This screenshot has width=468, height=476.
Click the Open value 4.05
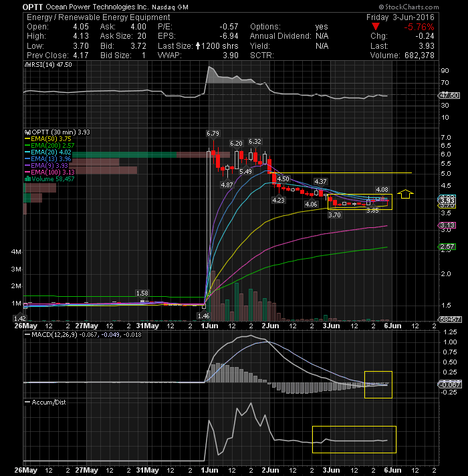81,27
